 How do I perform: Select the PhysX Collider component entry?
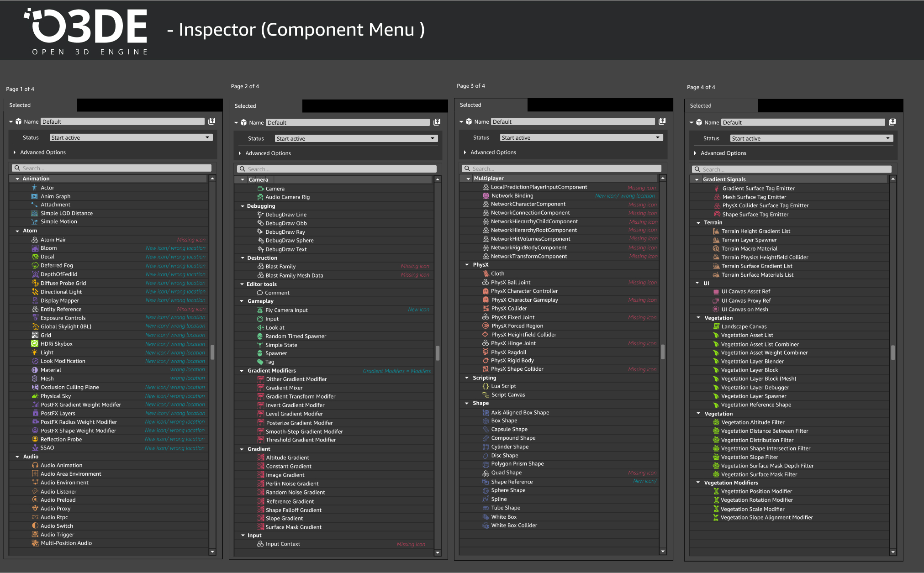point(509,309)
